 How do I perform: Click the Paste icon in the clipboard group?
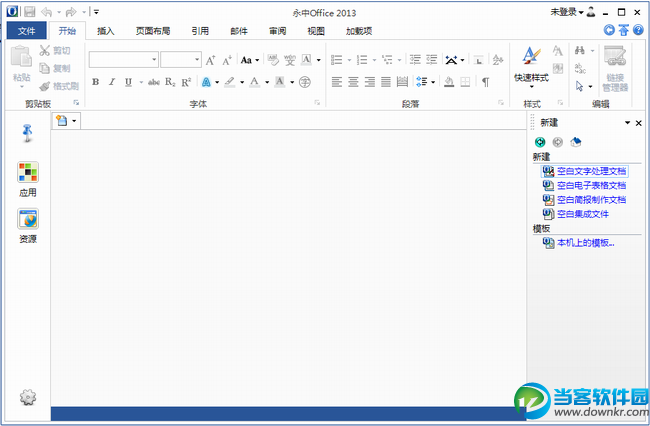[x=21, y=57]
